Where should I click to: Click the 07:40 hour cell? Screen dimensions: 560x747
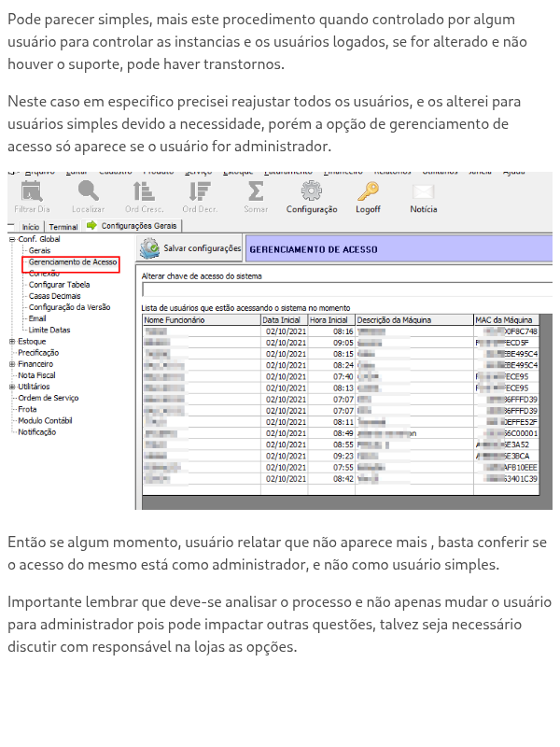coord(331,377)
